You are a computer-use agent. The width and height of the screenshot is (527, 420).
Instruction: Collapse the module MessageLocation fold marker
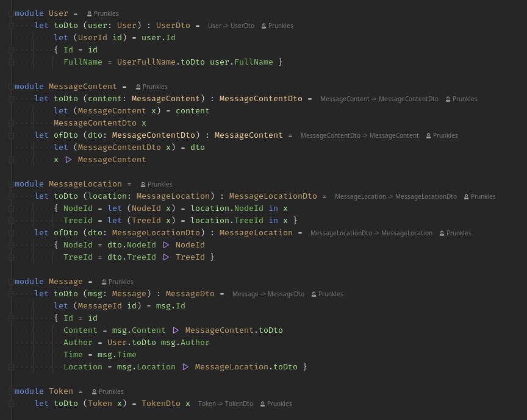tap(11, 184)
